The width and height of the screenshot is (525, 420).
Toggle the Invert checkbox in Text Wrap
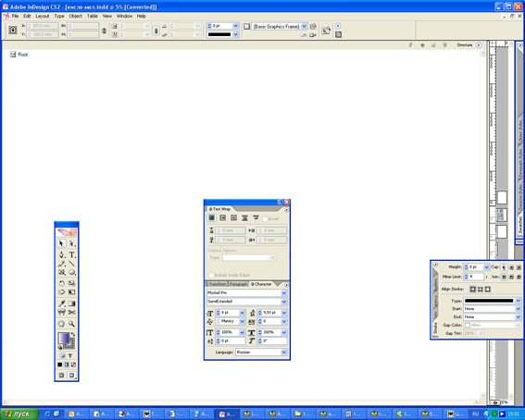pos(265,219)
